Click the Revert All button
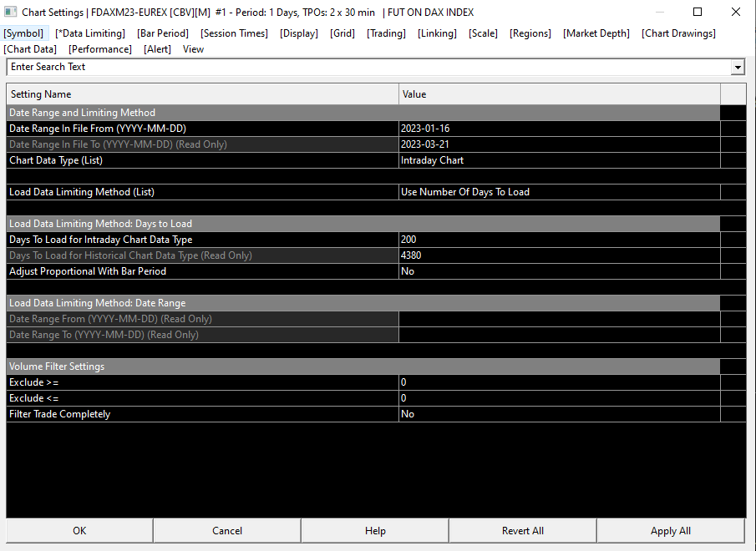Image resolution: width=756 pixels, height=551 pixels. click(523, 531)
